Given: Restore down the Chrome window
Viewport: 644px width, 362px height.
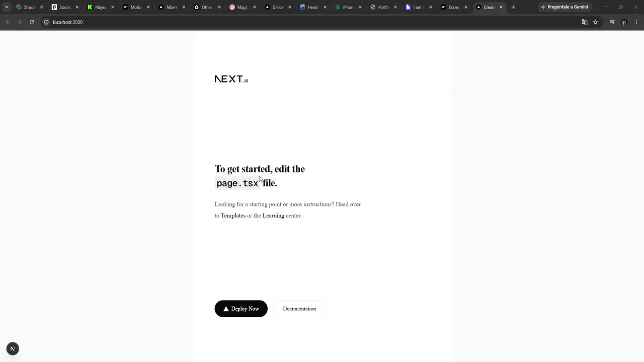Looking at the screenshot, I should pyautogui.click(x=621, y=7).
